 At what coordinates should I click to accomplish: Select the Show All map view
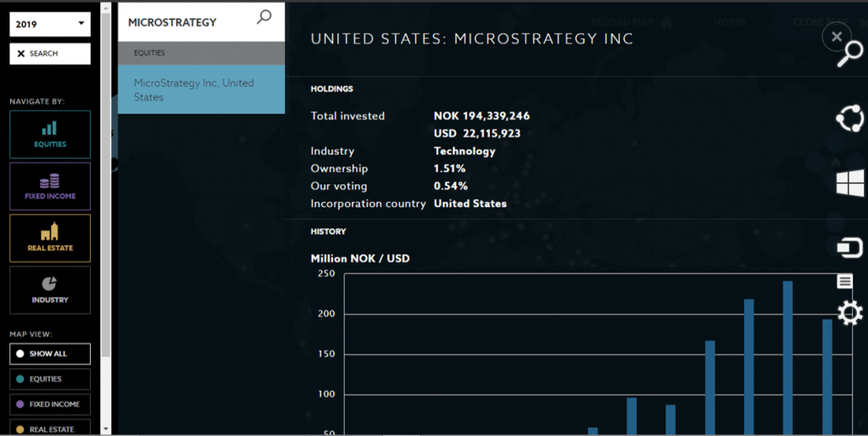[50, 354]
